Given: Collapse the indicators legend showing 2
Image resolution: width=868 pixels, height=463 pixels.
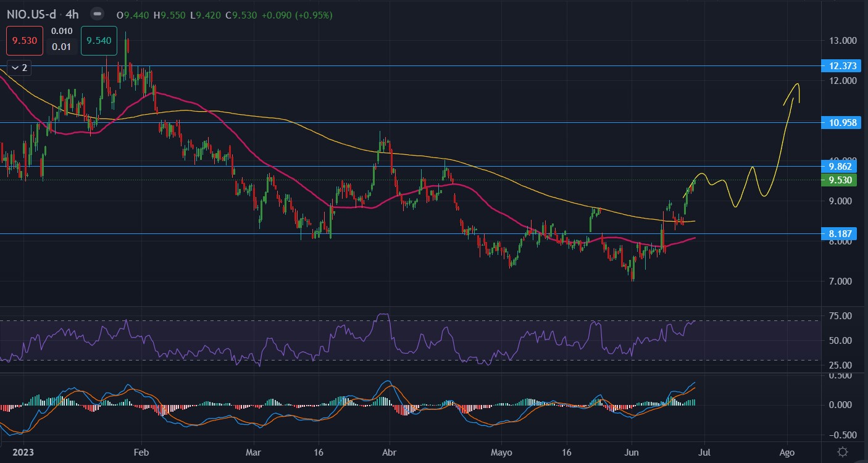Looking at the screenshot, I should click(19, 67).
